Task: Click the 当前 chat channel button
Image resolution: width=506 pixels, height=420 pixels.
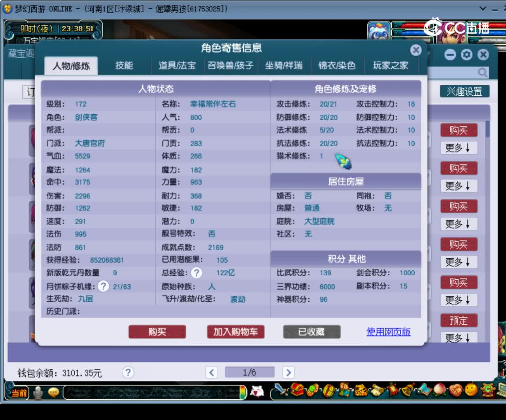Action: [x=18, y=393]
